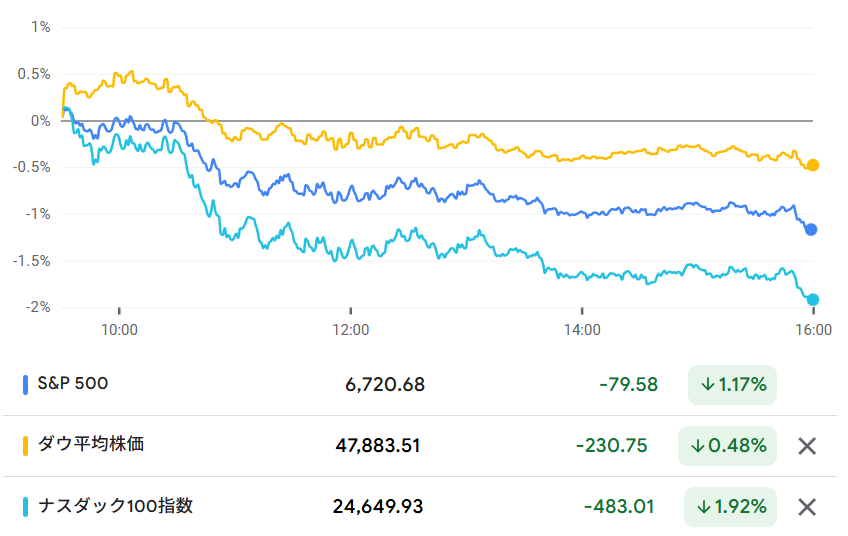Image resolution: width=848 pixels, height=536 pixels.
Task: Click the S&P 500 price 6,720.68
Action: [385, 385]
